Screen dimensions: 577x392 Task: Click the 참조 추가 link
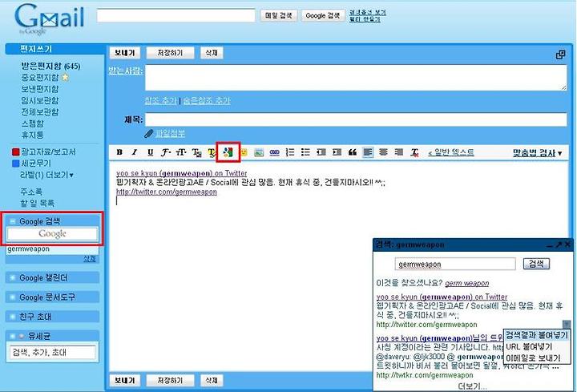(161, 100)
